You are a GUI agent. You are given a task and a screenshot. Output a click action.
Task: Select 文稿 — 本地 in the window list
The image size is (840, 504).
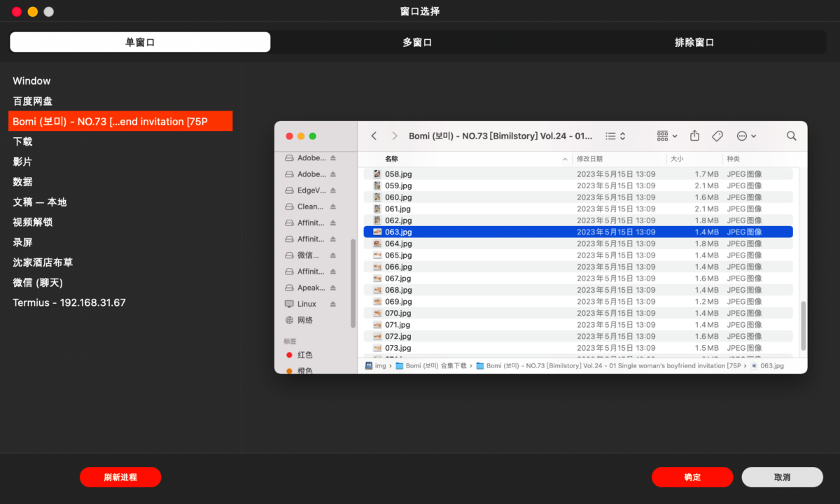pos(120,202)
